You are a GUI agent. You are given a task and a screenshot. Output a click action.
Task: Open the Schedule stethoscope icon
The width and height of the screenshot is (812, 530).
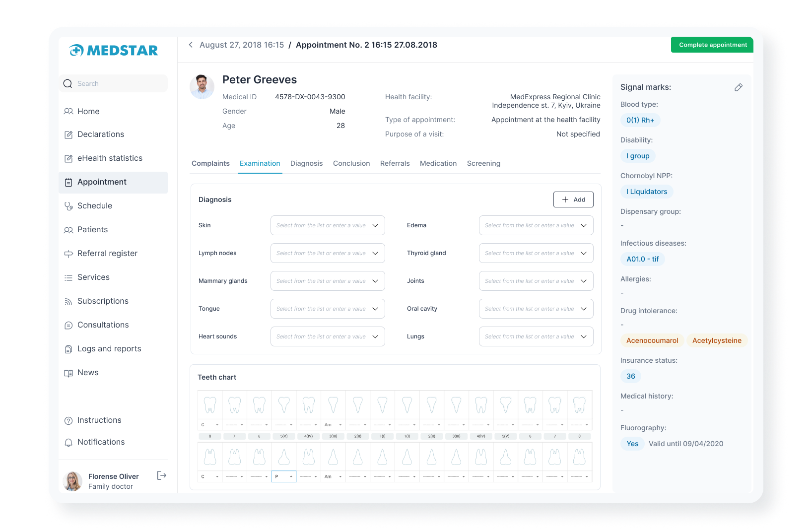click(68, 206)
